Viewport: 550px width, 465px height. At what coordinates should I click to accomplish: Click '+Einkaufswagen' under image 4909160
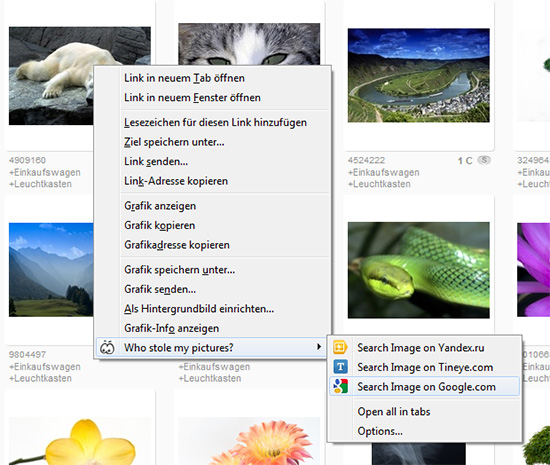pos(45,172)
